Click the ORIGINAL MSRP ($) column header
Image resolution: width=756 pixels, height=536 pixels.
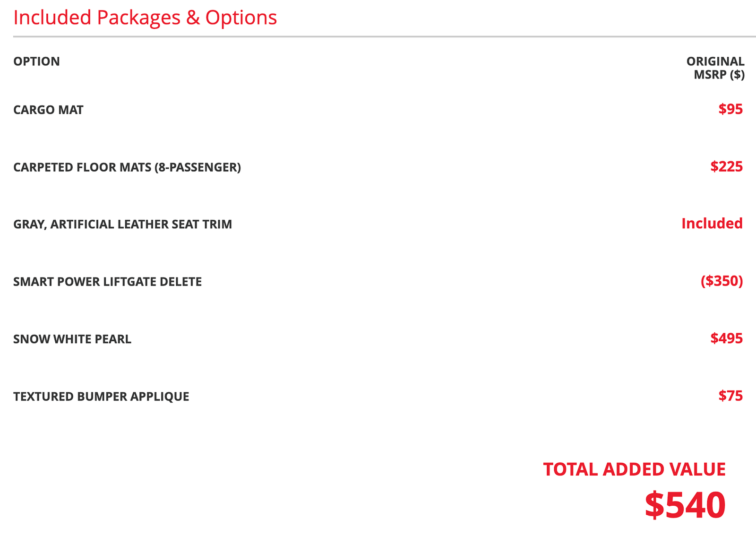point(715,68)
